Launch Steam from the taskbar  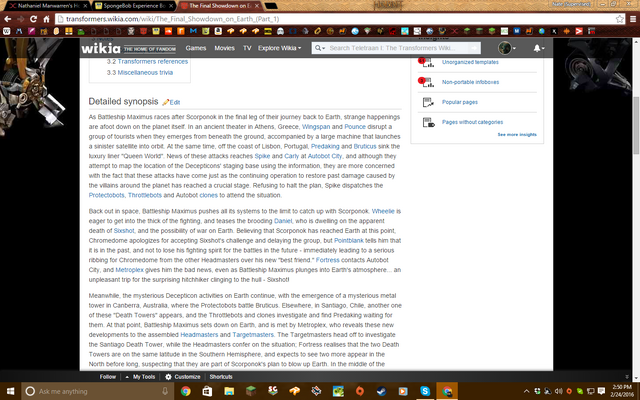[381, 391]
